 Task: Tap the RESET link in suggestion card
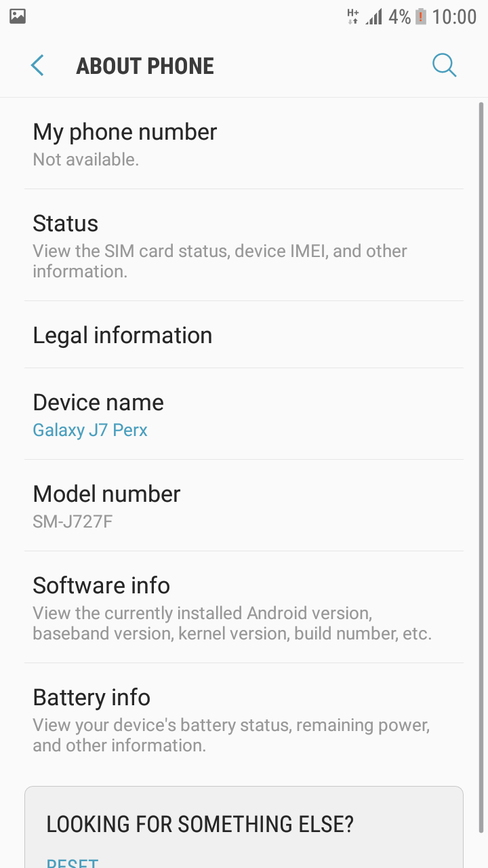[x=73, y=863]
